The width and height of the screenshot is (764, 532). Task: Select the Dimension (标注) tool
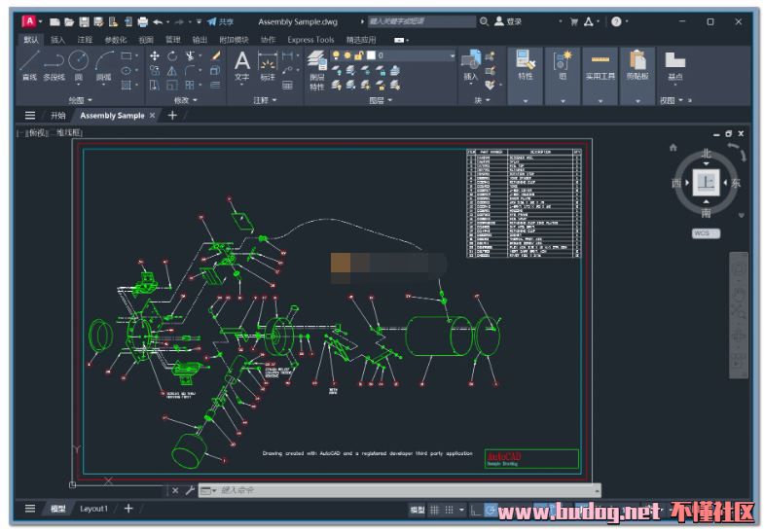(x=268, y=66)
